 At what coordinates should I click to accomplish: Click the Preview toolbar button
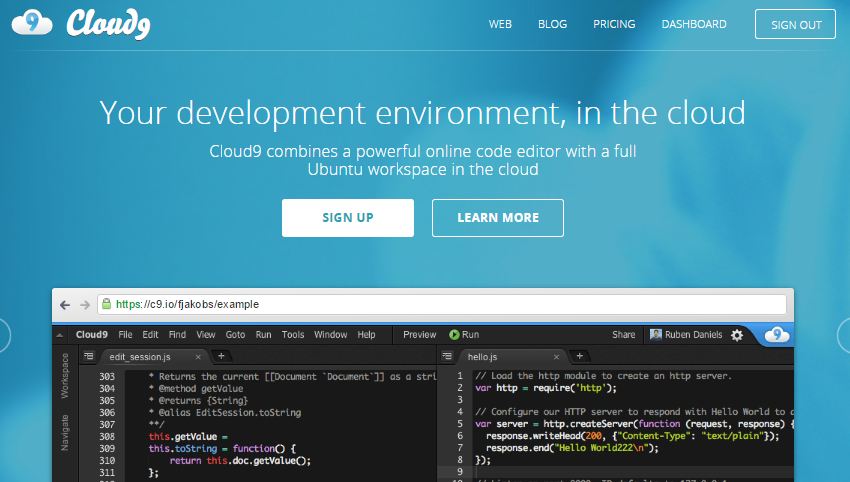coord(420,335)
